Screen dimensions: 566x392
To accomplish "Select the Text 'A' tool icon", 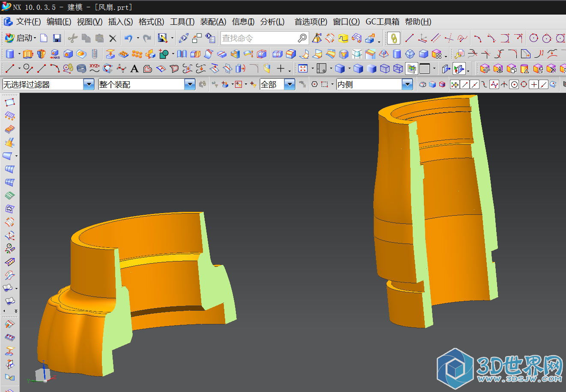I will pos(134,68).
